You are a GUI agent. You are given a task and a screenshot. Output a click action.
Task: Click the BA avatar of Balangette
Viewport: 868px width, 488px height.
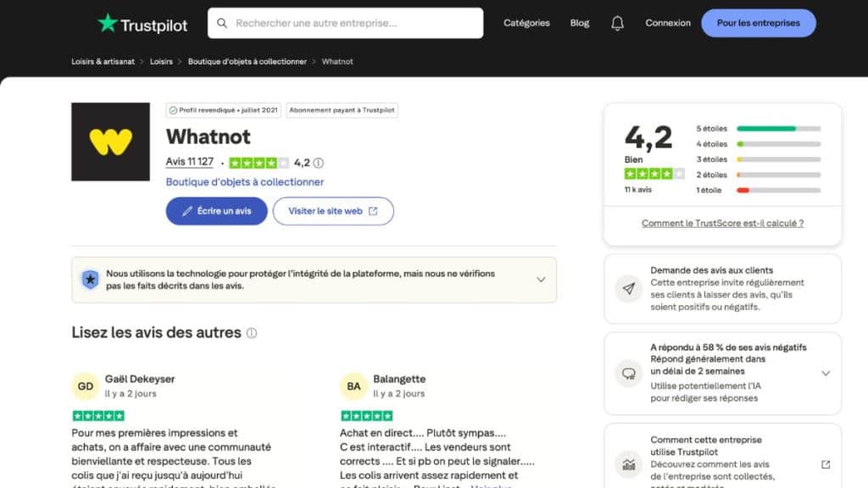coord(353,386)
